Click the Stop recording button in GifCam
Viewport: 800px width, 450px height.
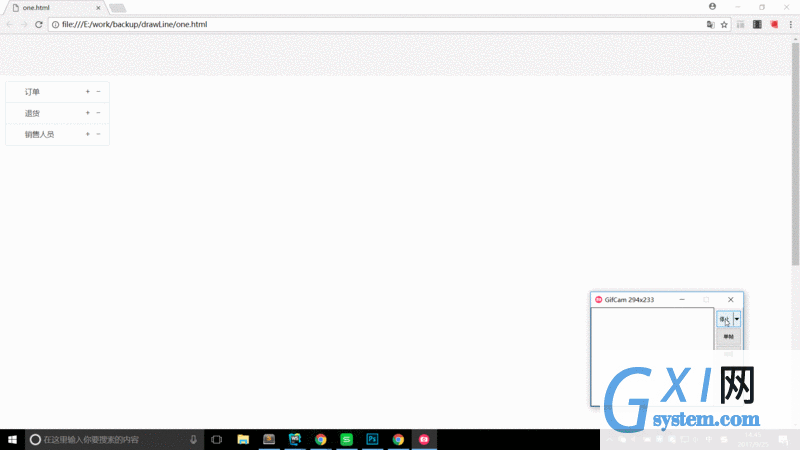[x=724, y=319]
